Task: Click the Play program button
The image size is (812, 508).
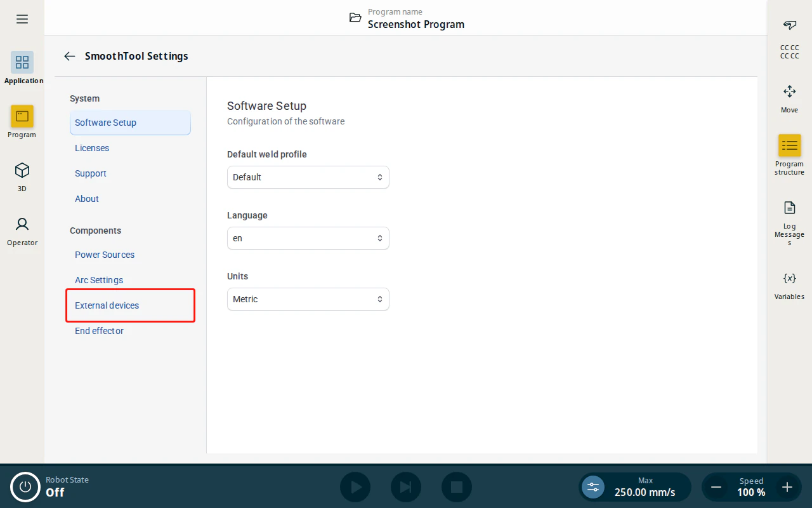Action: point(355,487)
